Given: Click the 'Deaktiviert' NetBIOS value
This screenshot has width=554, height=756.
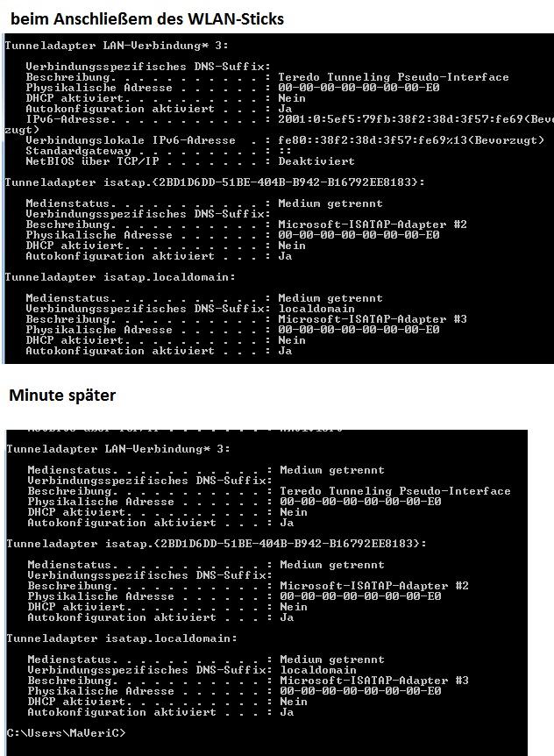Looking at the screenshot, I should tap(316, 161).
